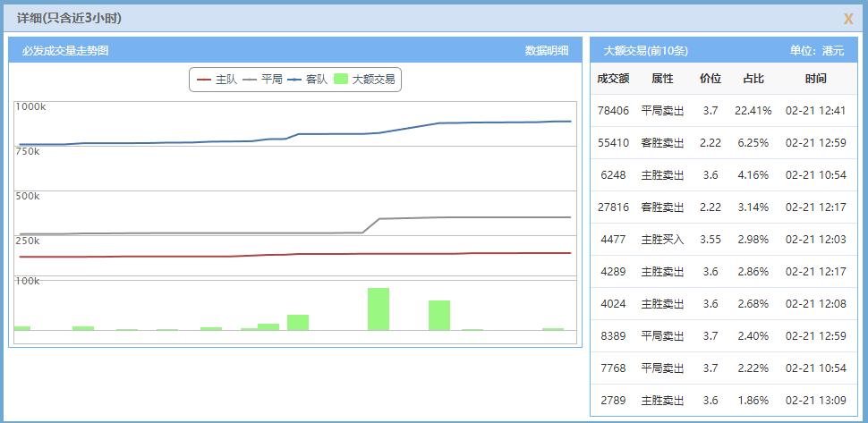Click the 属性 column header

[x=662, y=79]
